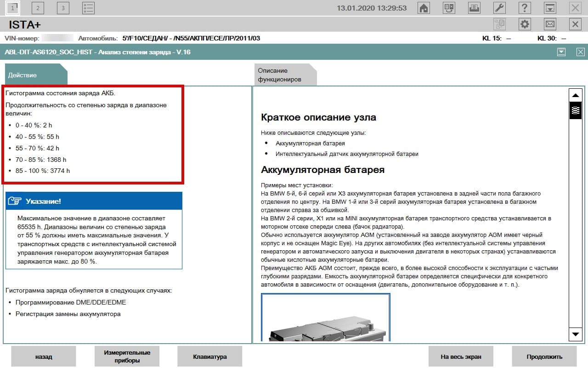This screenshot has height=368, width=588.
Task: Click the '55 - 70 %: 42 h' line
Action: tap(37, 148)
